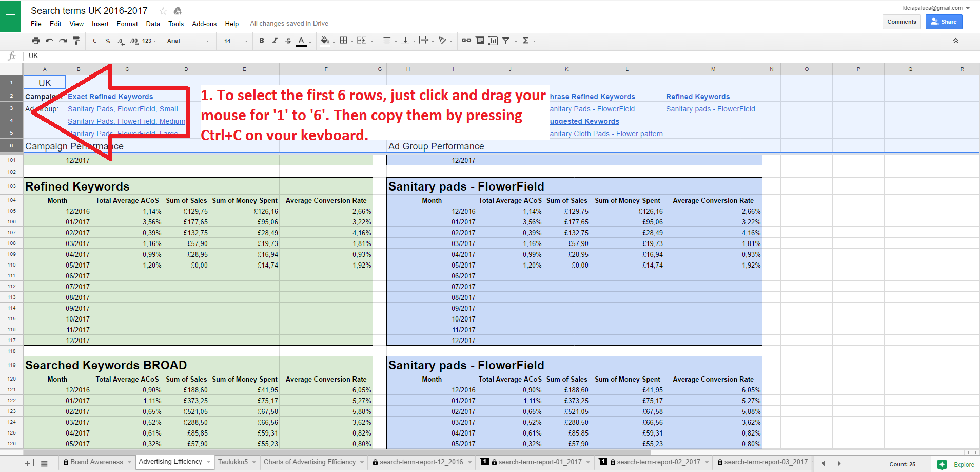Viewport: 980px width, 472px height.
Task: Open the Format menu
Action: click(127, 24)
